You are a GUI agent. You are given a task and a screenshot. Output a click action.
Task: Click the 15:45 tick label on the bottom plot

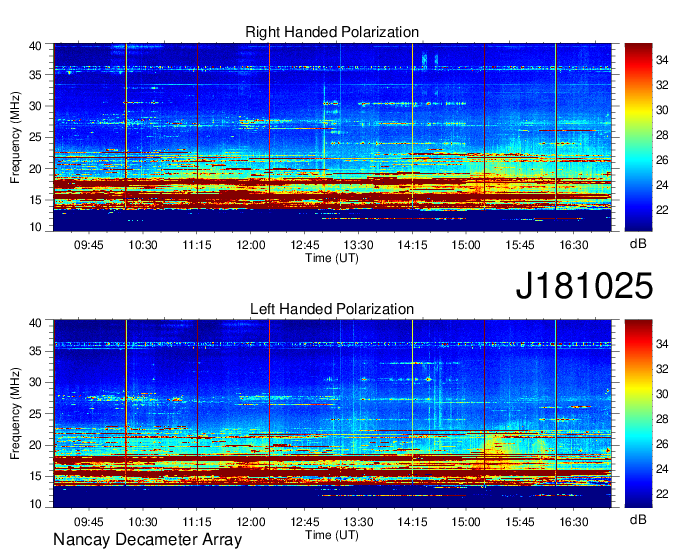520,522
